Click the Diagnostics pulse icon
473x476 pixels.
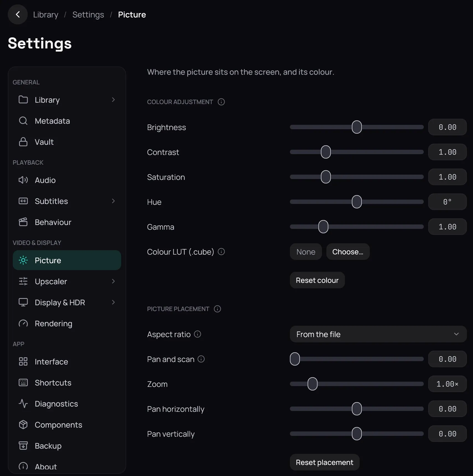23,403
